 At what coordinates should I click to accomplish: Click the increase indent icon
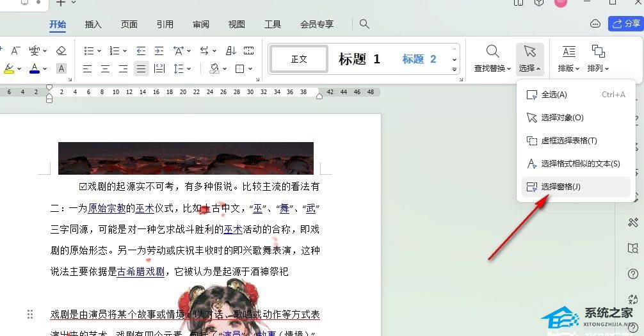159,51
